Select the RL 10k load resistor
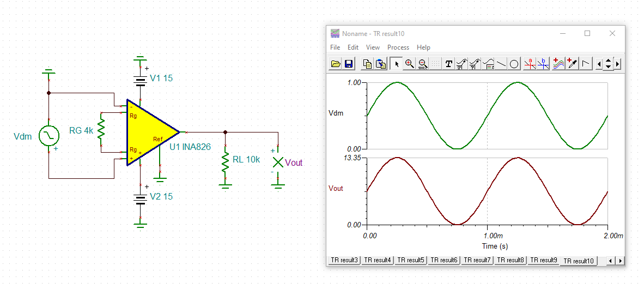The image size is (644, 289). tap(225, 162)
